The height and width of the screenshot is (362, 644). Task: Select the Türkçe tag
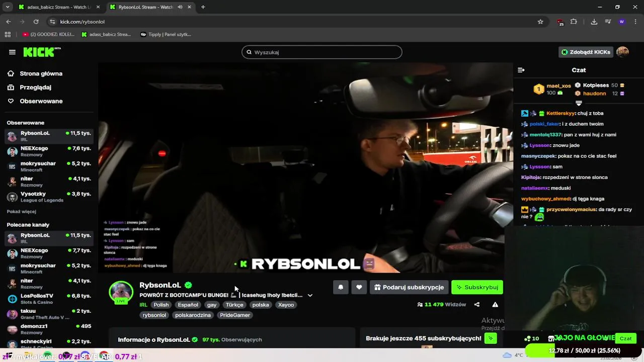tap(234, 305)
